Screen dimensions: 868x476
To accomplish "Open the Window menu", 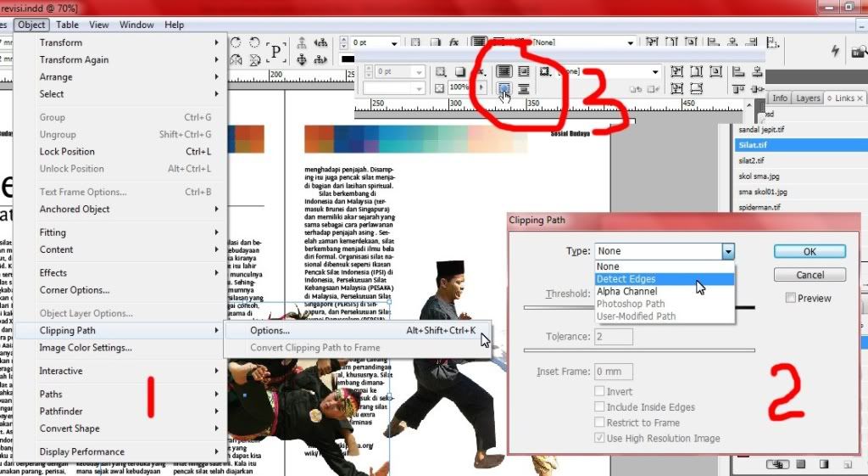I will point(136,25).
